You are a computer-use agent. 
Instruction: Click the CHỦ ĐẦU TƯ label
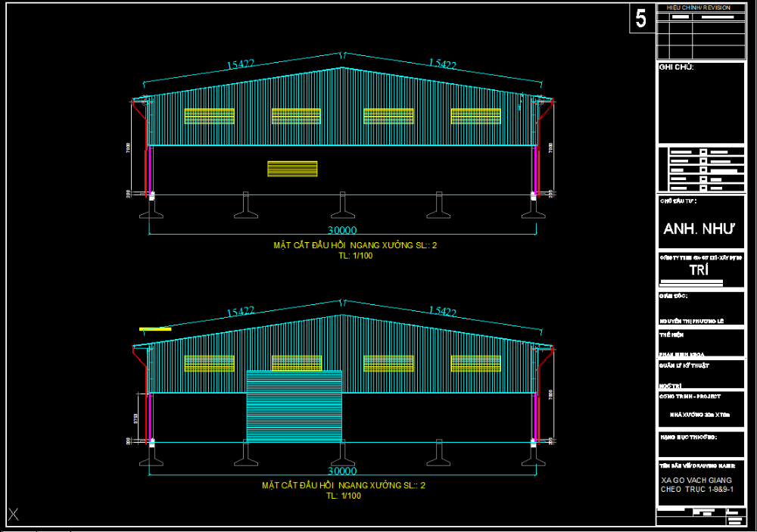(678, 201)
